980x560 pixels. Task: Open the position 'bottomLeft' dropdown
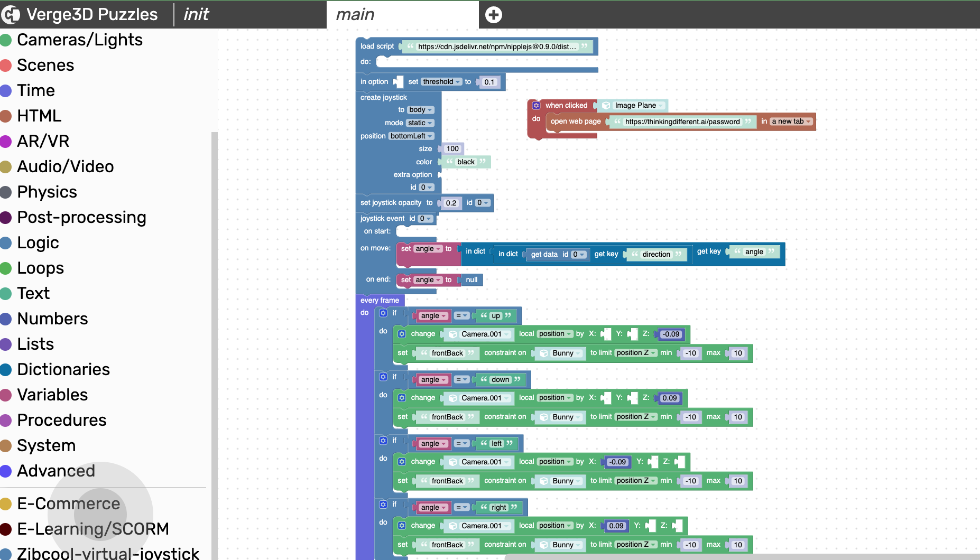(x=412, y=136)
